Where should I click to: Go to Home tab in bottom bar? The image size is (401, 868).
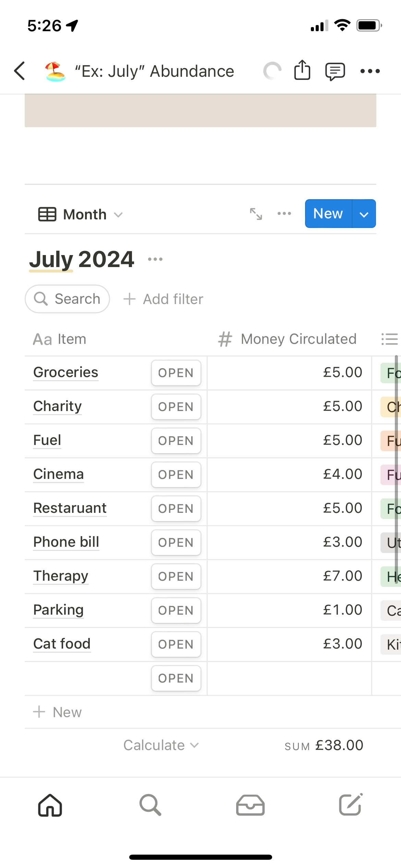point(50,805)
